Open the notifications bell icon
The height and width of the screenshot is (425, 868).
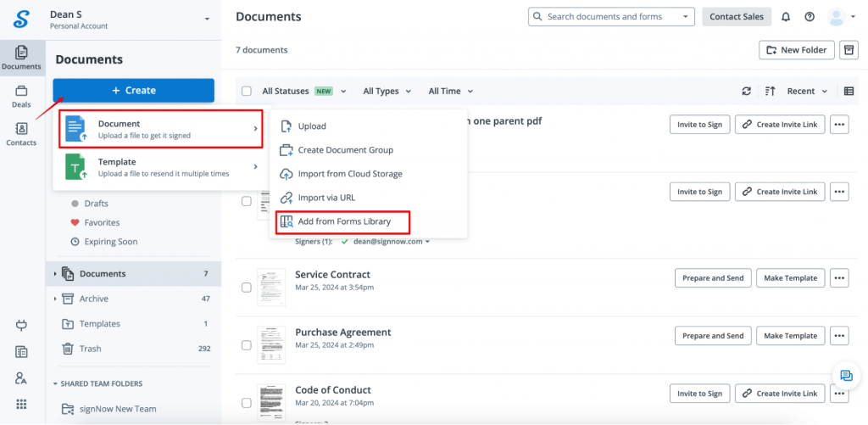coord(786,17)
